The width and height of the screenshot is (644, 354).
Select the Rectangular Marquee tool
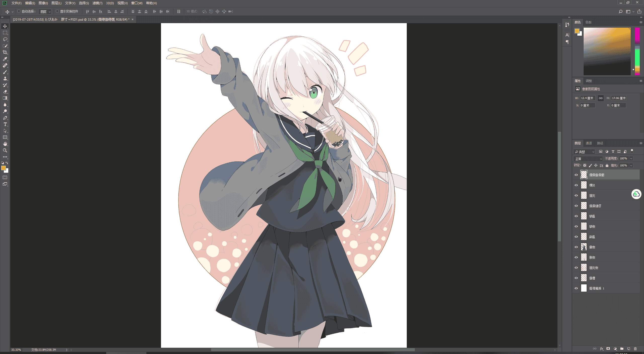5,33
